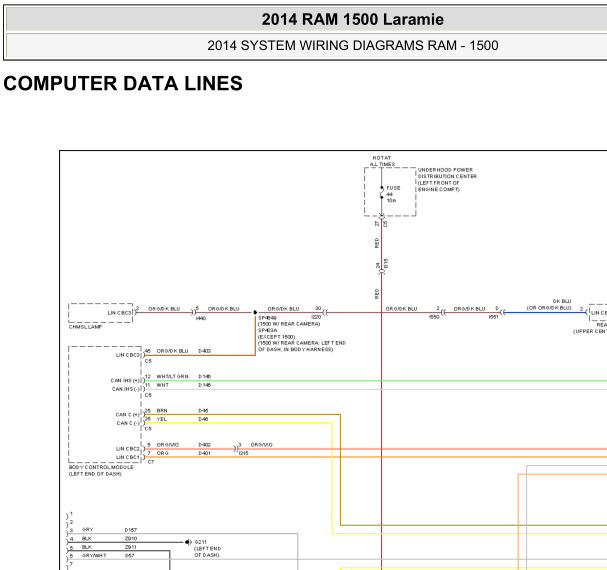Click the 'D401' circuit code
Screen dimensions: 607x570
[x=204, y=453]
